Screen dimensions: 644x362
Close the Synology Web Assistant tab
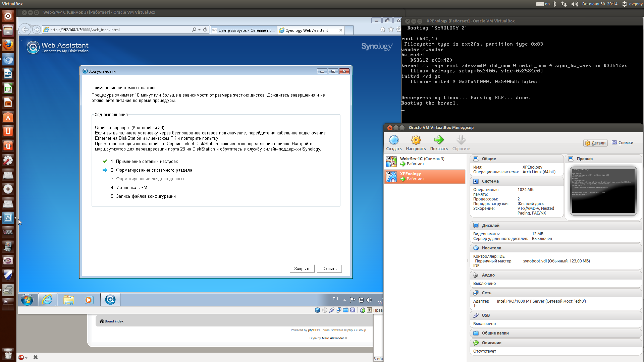tap(341, 30)
